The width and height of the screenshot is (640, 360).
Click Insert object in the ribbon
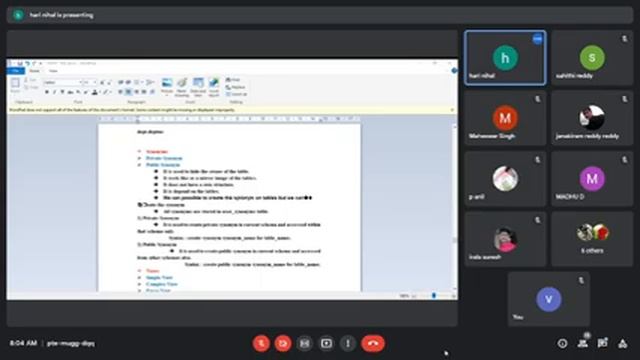(214, 87)
